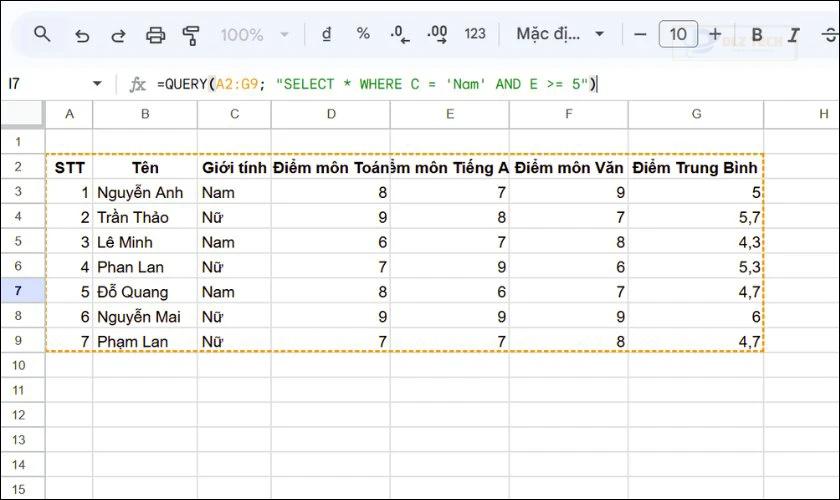
Task: Select column A header
Action: [69, 114]
